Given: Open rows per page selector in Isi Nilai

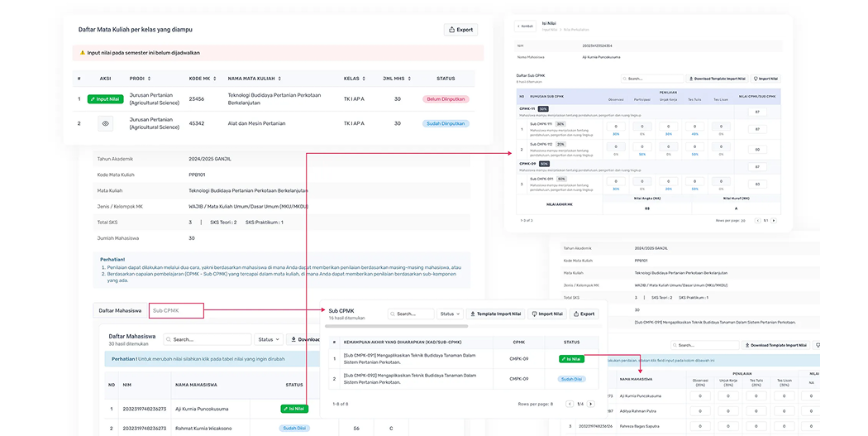Looking at the screenshot, I should click(x=731, y=221).
